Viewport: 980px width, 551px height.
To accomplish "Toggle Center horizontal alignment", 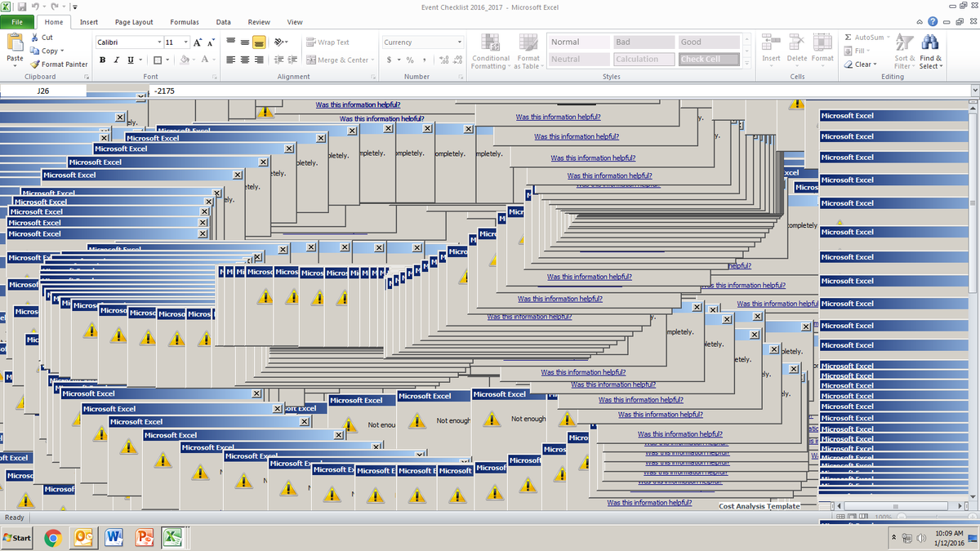I will pyautogui.click(x=245, y=60).
